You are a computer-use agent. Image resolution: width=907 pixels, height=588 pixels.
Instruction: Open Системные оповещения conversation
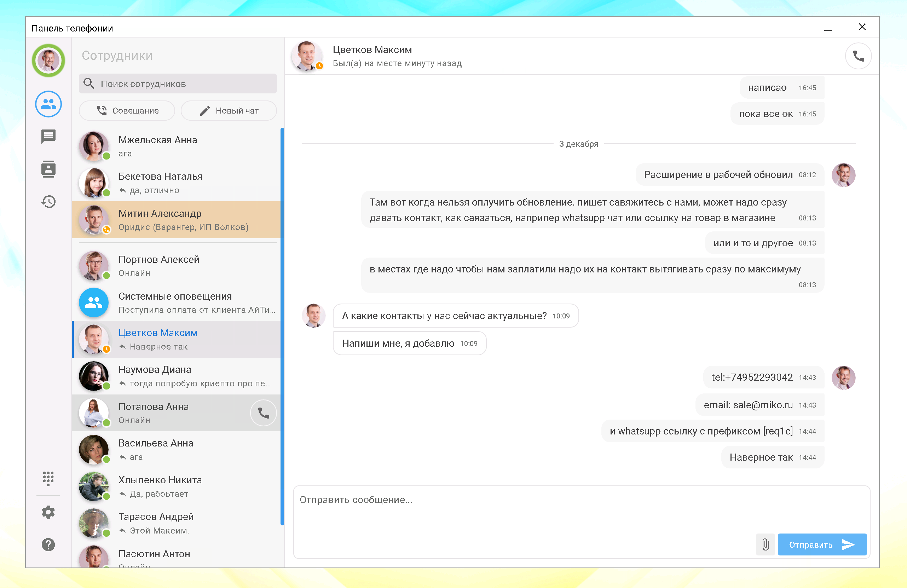[176, 302]
